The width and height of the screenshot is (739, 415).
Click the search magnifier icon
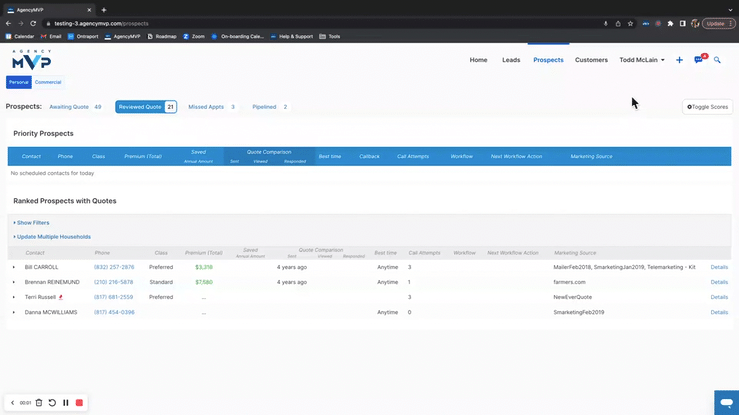(x=717, y=60)
